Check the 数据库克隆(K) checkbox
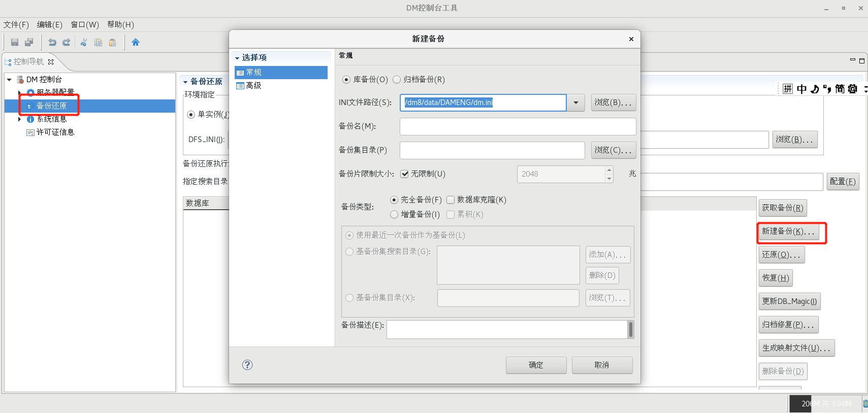 (451, 200)
